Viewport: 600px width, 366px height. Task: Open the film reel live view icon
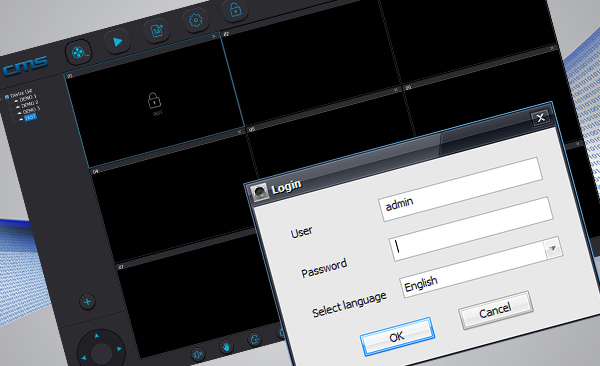click(78, 52)
